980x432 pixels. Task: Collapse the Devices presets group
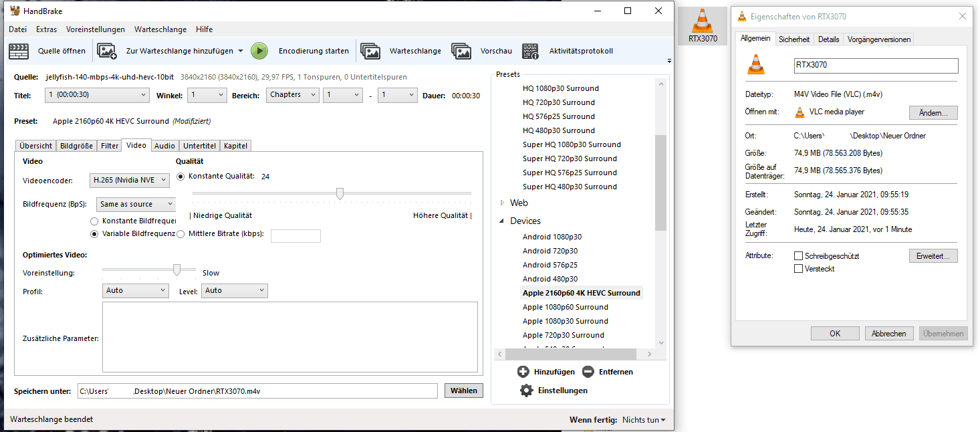tap(503, 221)
